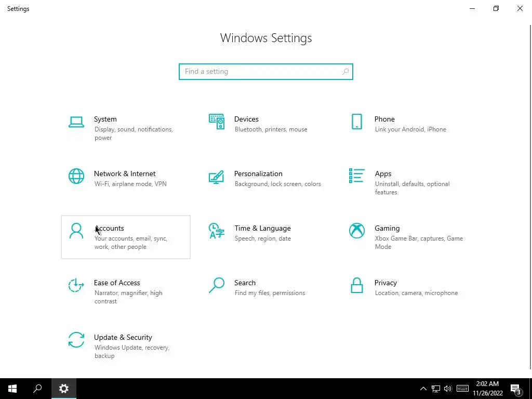Click the Ease of Access title
532x399 pixels.
(117, 283)
